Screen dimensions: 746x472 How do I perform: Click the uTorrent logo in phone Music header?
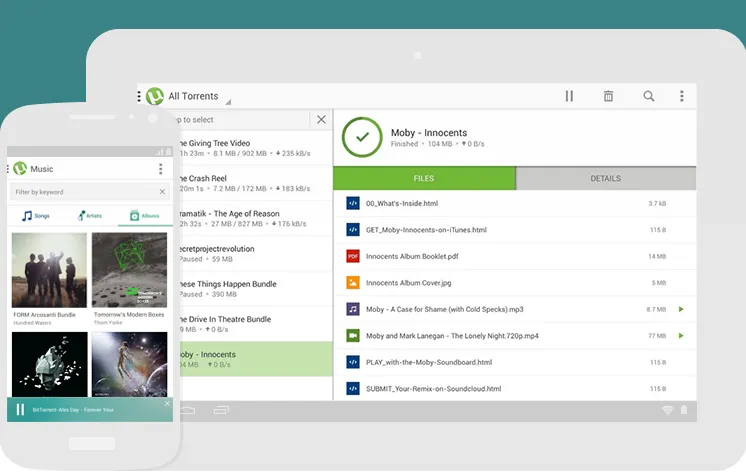coord(20,168)
